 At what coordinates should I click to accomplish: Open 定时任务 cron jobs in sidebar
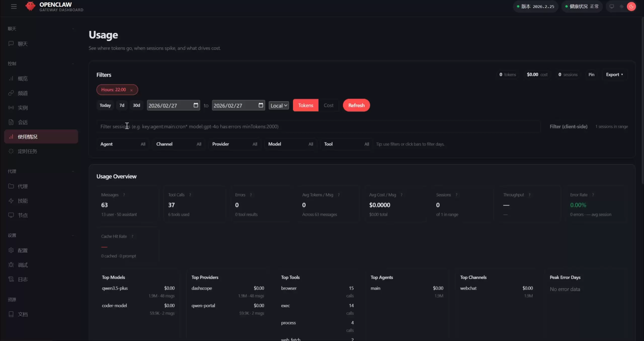pos(27,151)
